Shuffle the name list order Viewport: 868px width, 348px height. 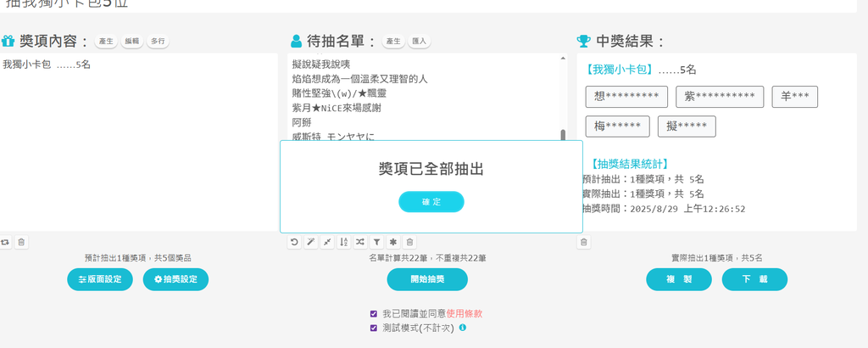point(360,242)
